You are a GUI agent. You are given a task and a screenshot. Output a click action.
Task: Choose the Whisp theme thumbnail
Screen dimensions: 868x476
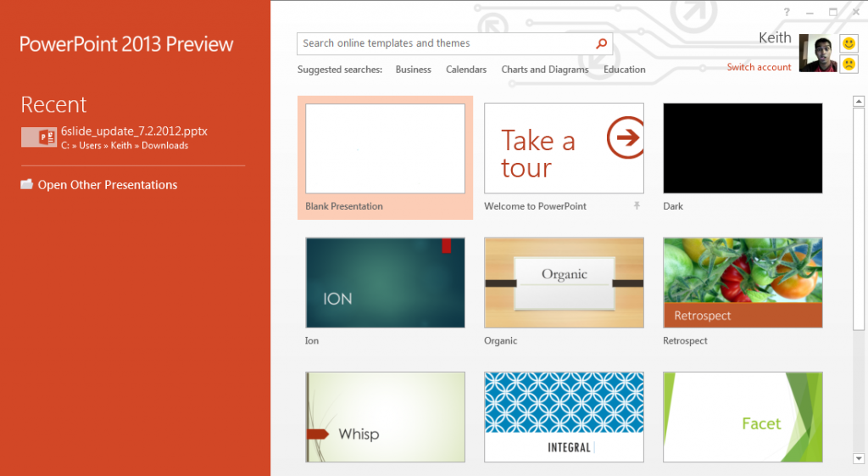(x=386, y=417)
